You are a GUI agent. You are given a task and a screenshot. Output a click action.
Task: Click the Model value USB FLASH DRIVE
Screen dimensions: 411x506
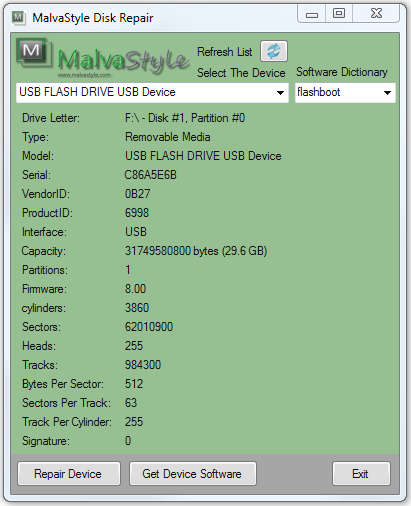[203, 156]
